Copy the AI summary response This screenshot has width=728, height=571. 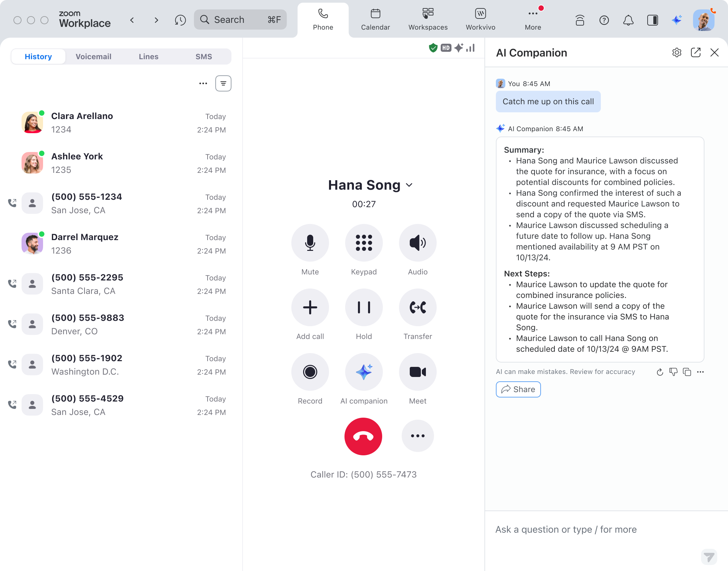tap(687, 372)
